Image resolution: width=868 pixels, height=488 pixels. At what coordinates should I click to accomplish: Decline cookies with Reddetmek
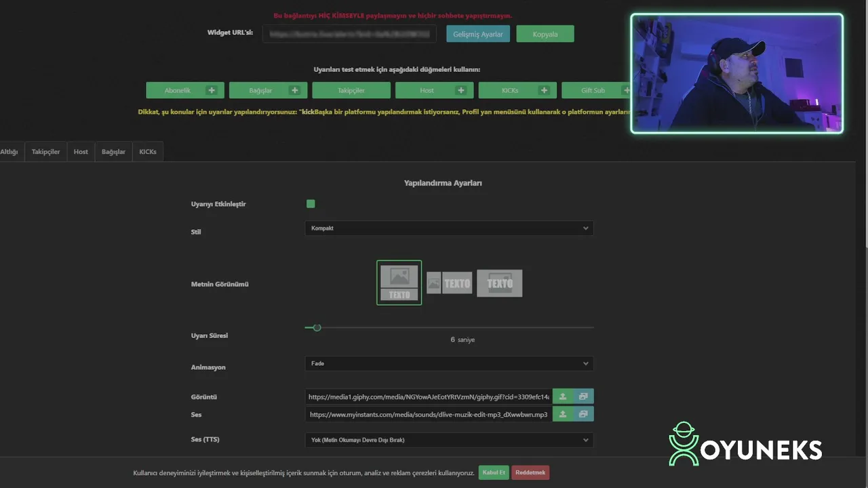click(x=530, y=472)
